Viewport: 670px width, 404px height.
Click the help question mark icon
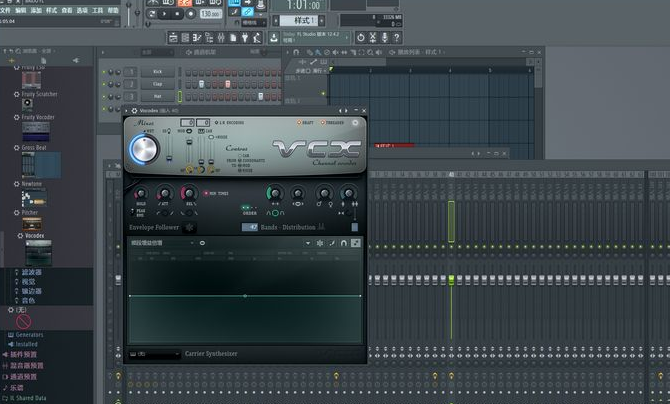(397, 38)
